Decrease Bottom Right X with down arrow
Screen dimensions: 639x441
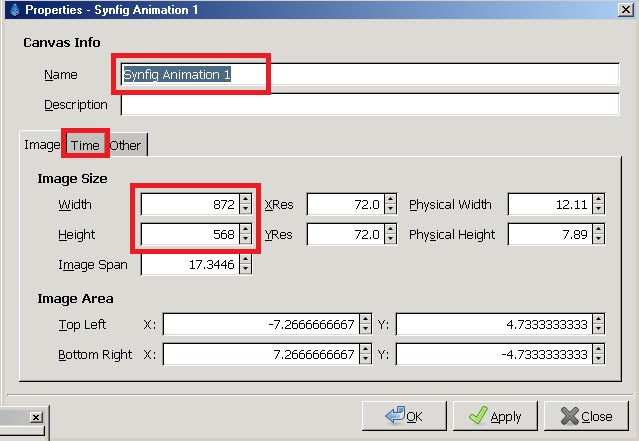point(366,359)
